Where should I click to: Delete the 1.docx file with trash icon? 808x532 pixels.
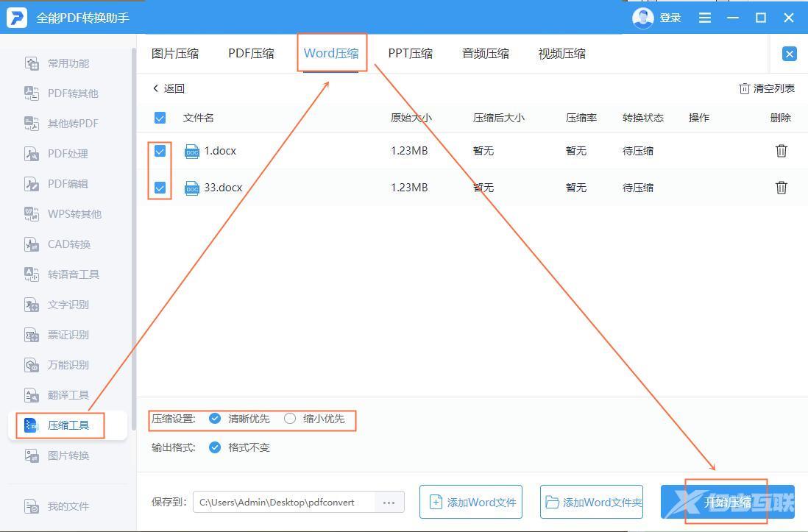click(781, 151)
